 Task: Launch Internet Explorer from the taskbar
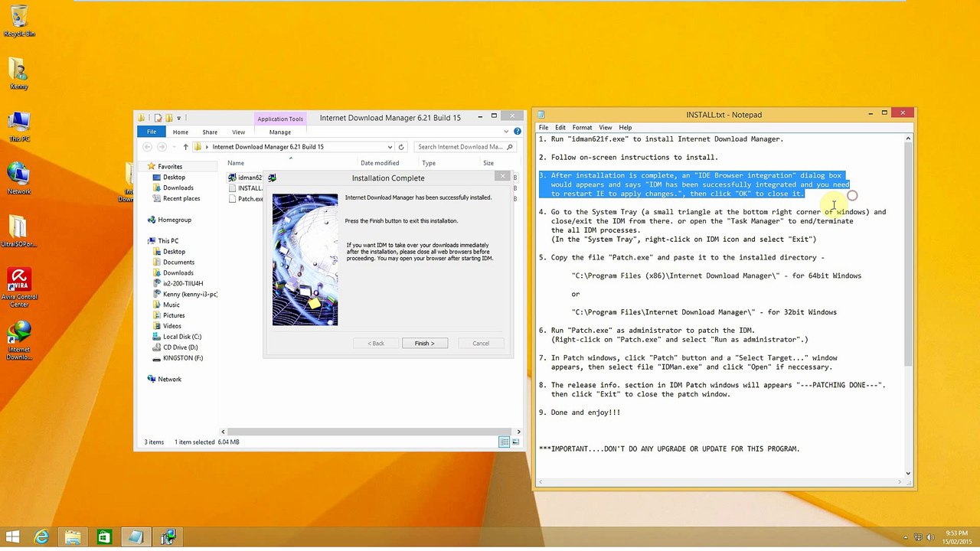tap(41, 537)
